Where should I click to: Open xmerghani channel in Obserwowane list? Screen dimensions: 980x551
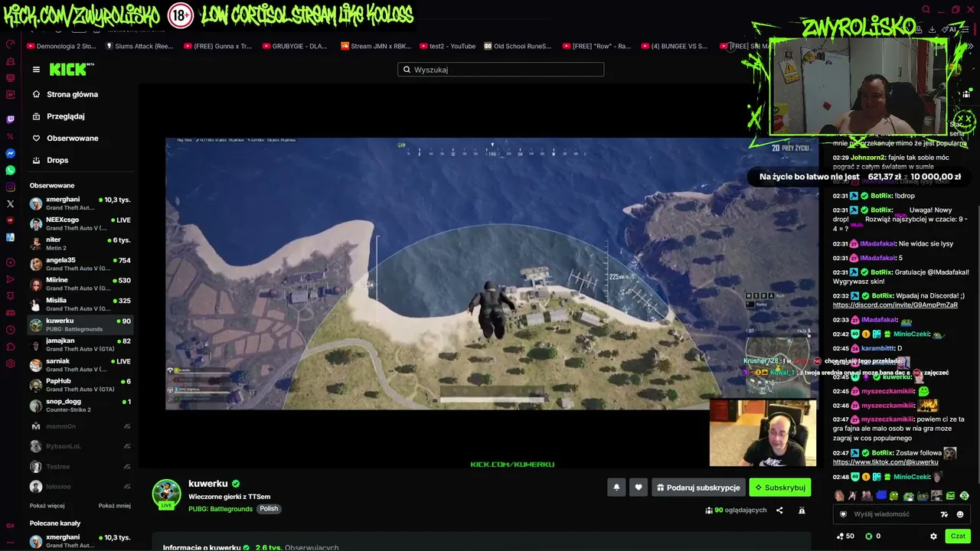80,203
